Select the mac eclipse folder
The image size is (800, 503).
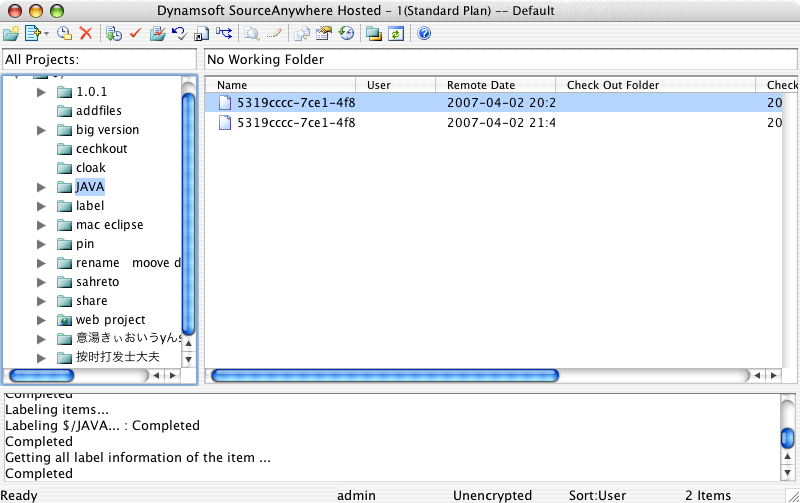point(109,225)
